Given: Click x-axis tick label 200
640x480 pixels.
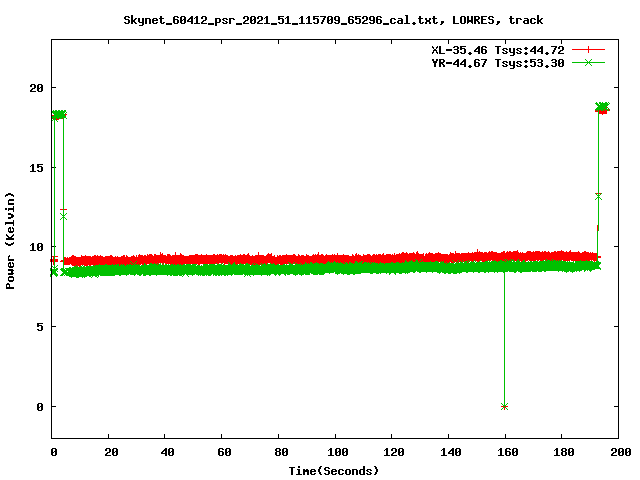Looking at the screenshot, I should coord(621,452).
